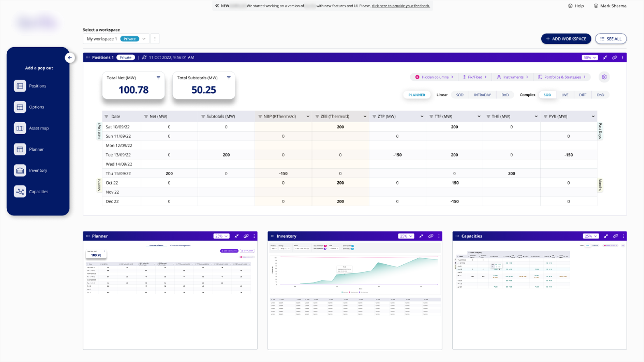This screenshot has width=644, height=362.
Task: Click the refresh icon in Positions header
Action: pos(144,58)
